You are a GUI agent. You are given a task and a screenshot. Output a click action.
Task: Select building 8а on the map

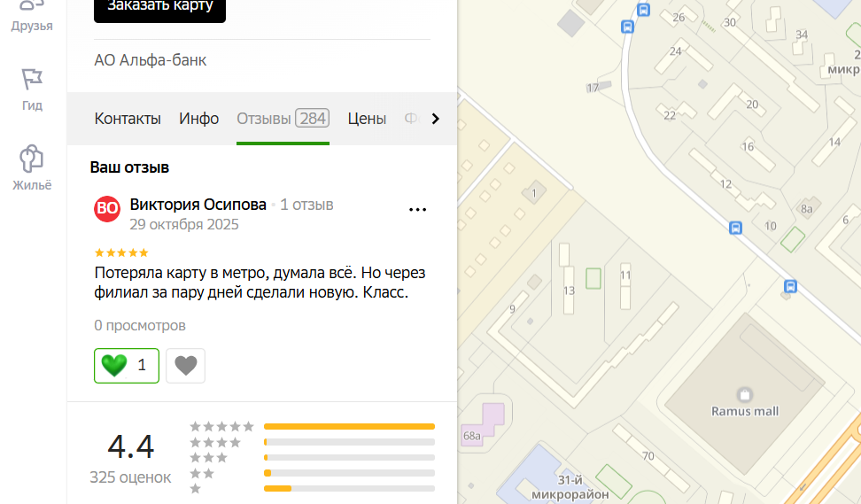click(x=807, y=209)
